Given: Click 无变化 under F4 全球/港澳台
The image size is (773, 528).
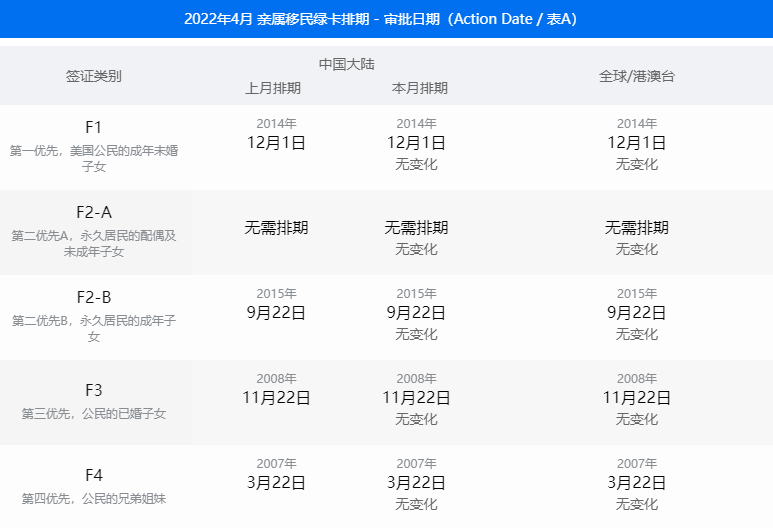Looking at the screenshot, I should [636, 504].
